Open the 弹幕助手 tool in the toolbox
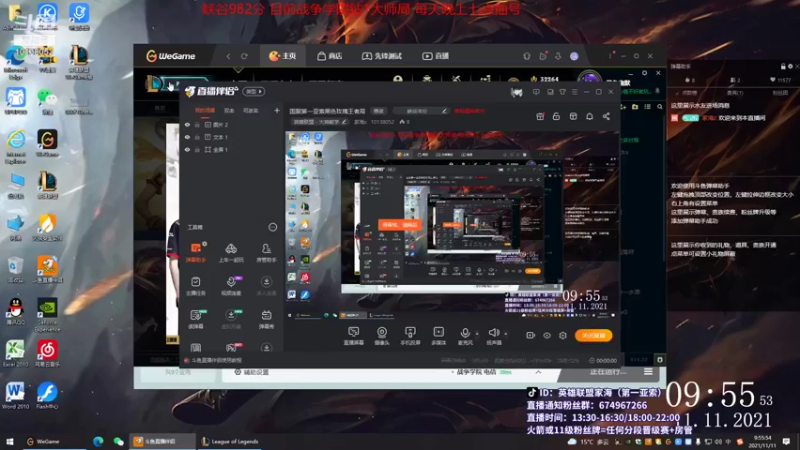This screenshot has width=800, height=450. coord(196,253)
